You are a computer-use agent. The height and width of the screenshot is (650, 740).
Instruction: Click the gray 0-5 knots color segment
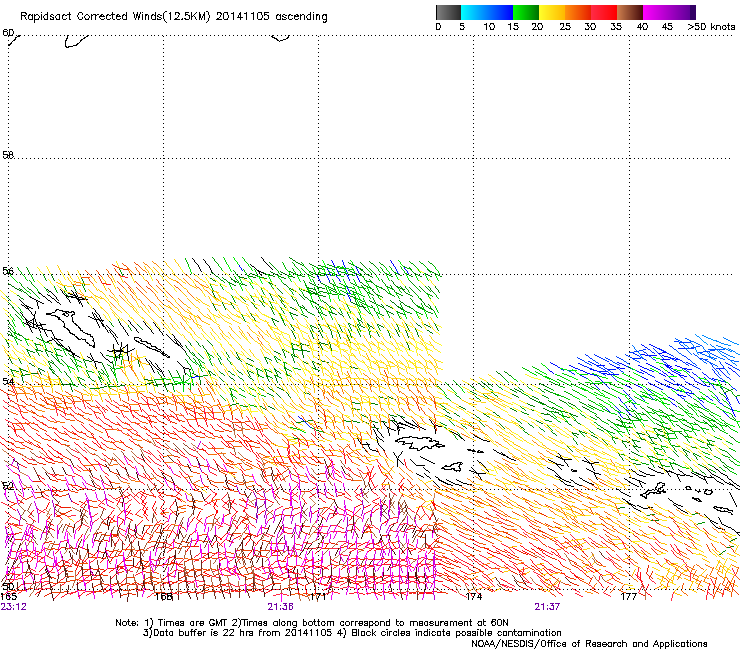(448, 12)
